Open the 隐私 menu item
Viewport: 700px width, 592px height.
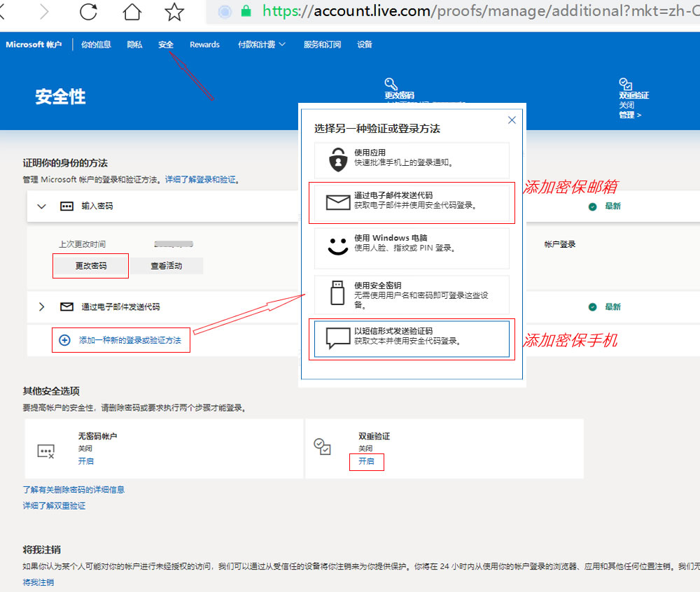point(134,45)
